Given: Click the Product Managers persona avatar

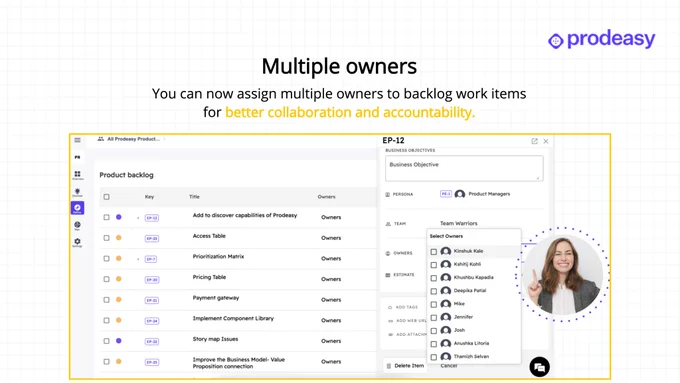Looking at the screenshot, I should click(460, 194).
